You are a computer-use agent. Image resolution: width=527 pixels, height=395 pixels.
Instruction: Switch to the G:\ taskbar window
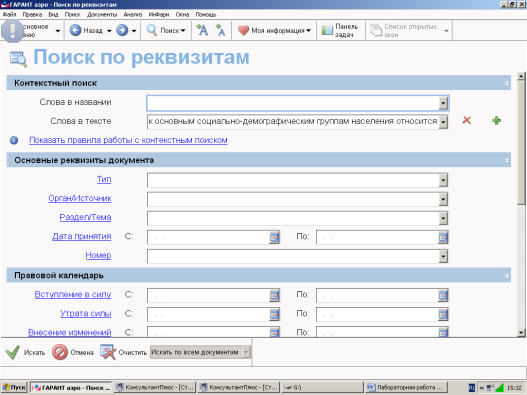click(x=322, y=388)
